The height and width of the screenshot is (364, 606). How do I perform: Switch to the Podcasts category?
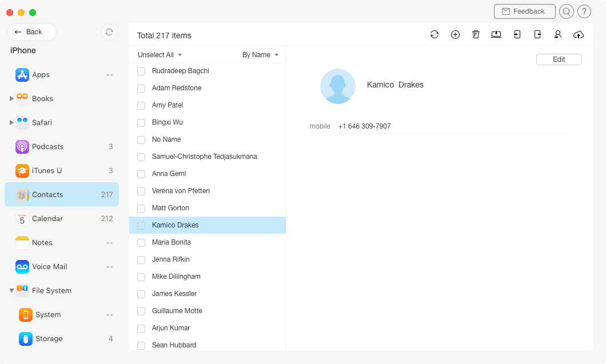coord(47,147)
